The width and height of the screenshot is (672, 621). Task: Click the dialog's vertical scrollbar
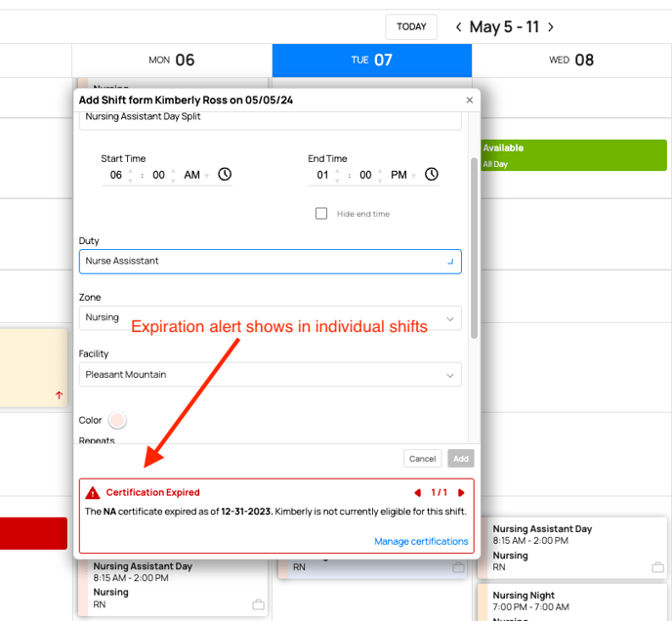tap(474, 249)
